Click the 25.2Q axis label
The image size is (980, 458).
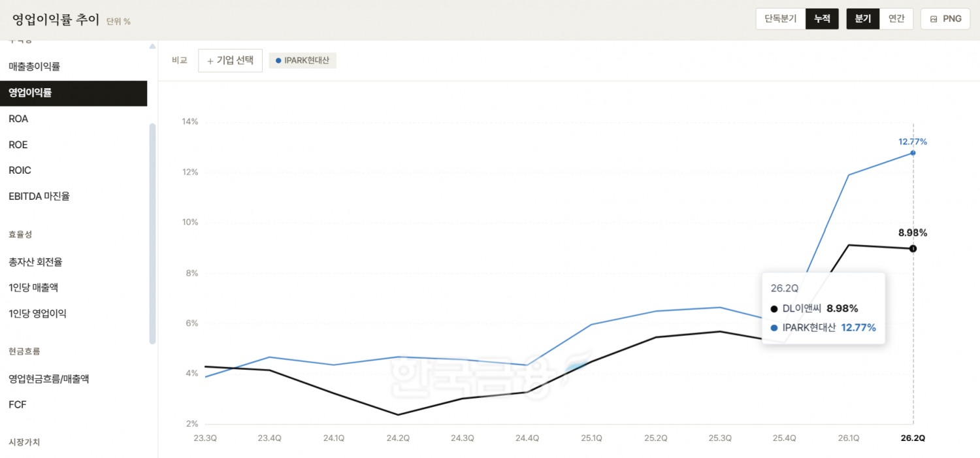coord(655,438)
